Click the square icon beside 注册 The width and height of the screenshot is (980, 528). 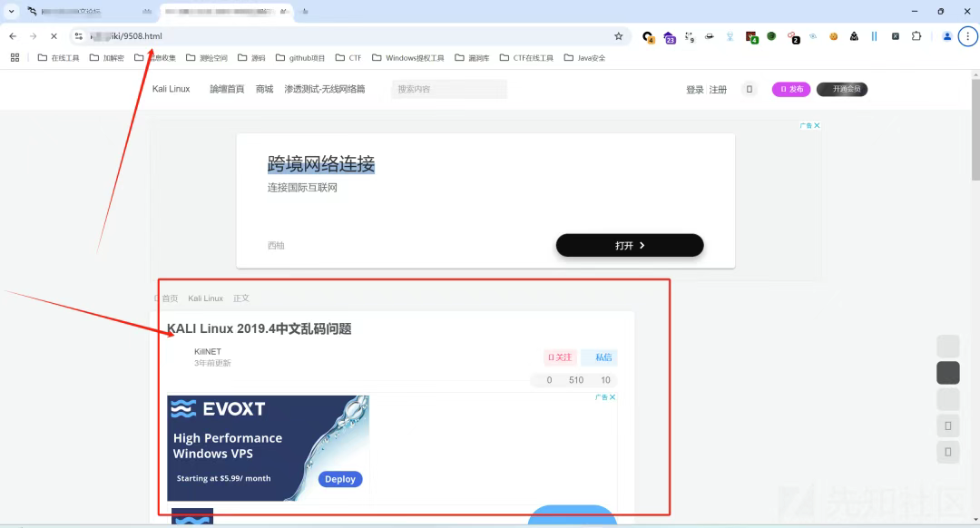pyautogui.click(x=750, y=89)
